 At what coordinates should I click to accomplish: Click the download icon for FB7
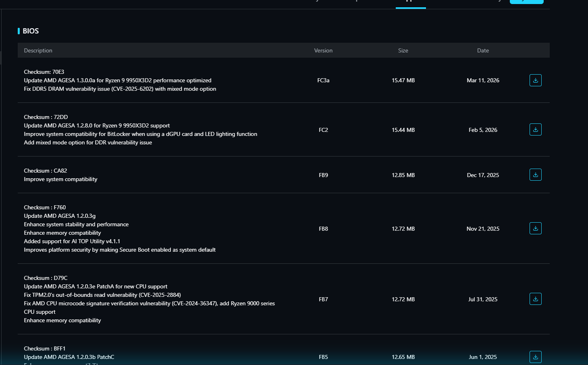pos(535,299)
